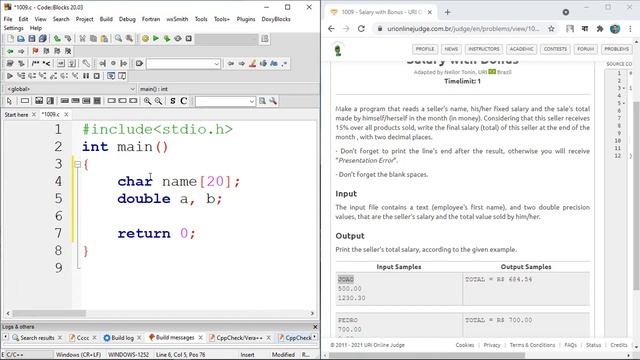
Task: Save all files icon in toolbar
Action: (x=42, y=38)
